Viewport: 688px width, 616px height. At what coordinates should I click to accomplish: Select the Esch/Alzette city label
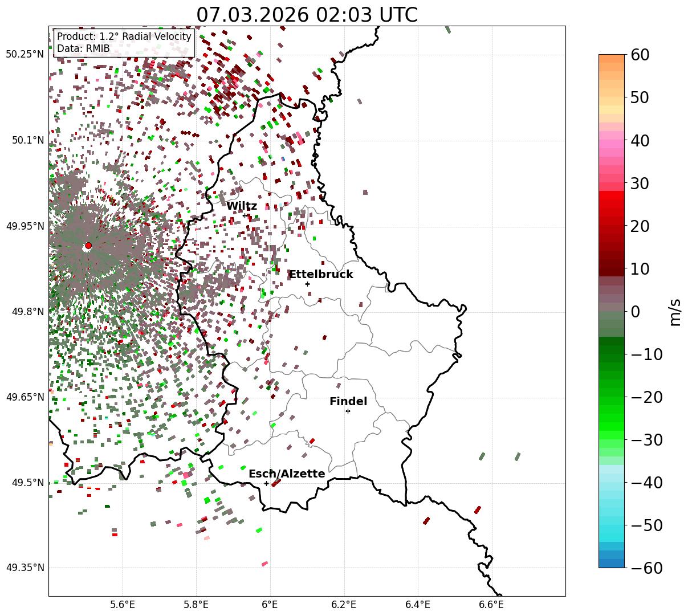coord(287,474)
